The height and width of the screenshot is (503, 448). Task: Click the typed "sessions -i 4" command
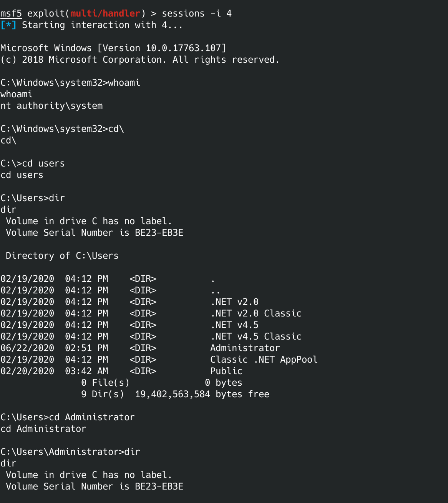pyautogui.click(x=197, y=13)
